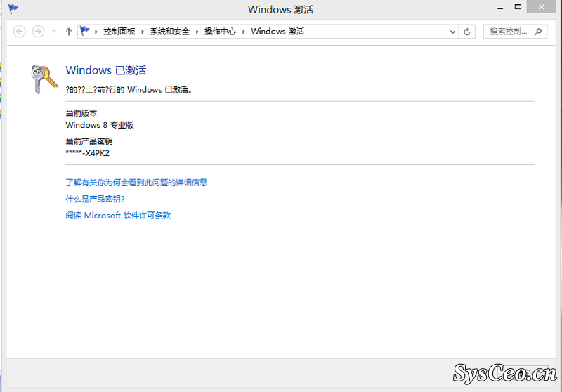Select Windows 激活 breadcrumb in address bar

pyautogui.click(x=277, y=32)
